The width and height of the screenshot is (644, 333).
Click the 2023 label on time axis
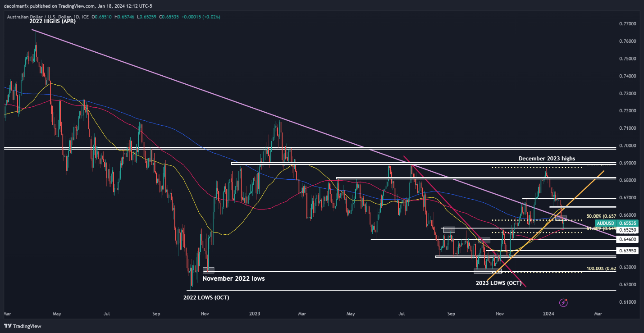255,313
